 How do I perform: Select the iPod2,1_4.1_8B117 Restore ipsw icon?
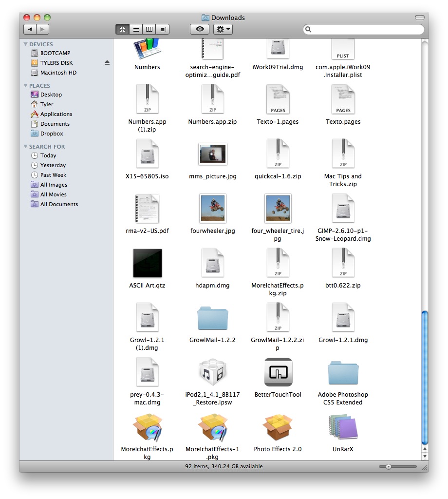point(213,372)
